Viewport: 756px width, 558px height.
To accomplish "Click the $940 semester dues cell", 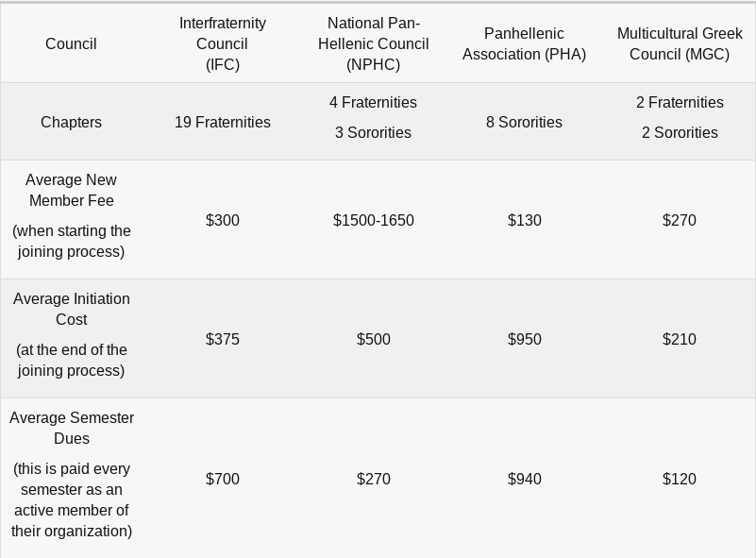I will click(524, 479).
